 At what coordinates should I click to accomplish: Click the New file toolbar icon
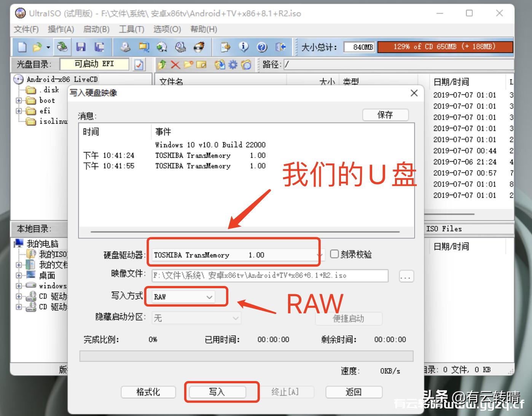[22, 47]
